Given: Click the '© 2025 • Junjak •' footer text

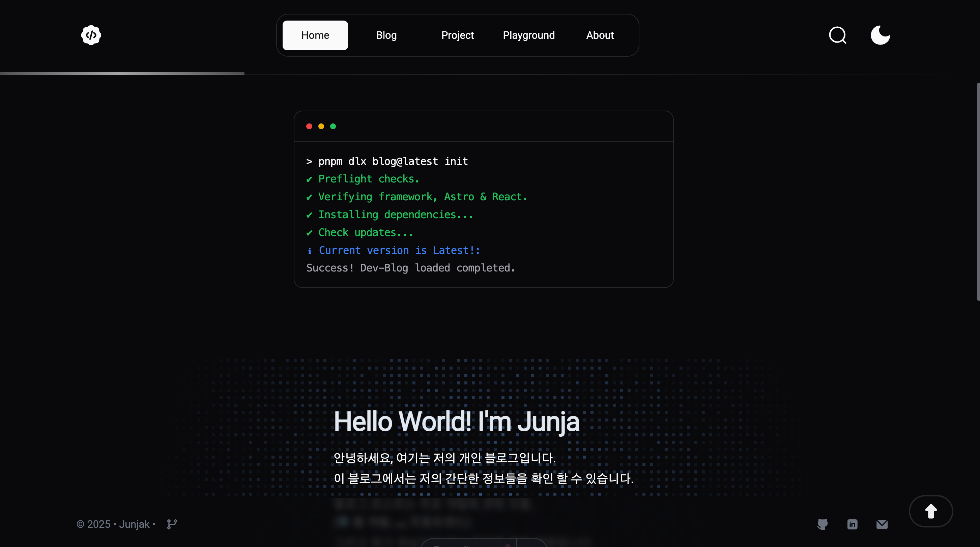Looking at the screenshot, I should click(x=116, y=524).
